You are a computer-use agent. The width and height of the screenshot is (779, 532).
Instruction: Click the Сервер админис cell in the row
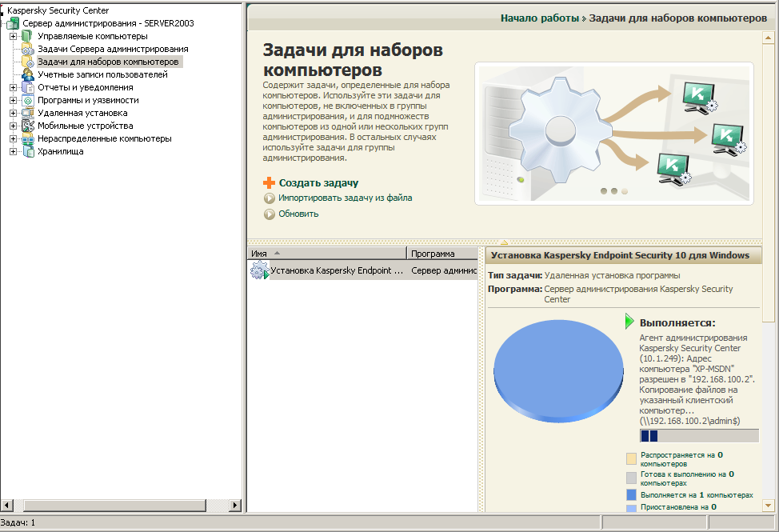pyautogui.click(x=443, y=270)
